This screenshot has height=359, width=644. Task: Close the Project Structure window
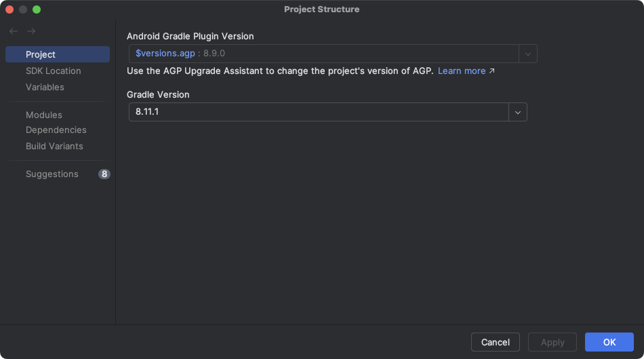[x=9, y=10]
